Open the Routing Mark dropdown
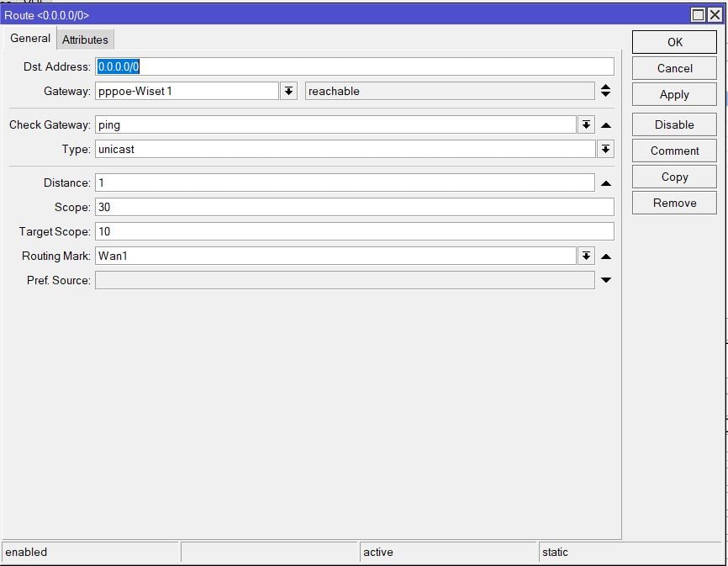The height and width of the screenshot is (566, 728). [x=586, y=256]
